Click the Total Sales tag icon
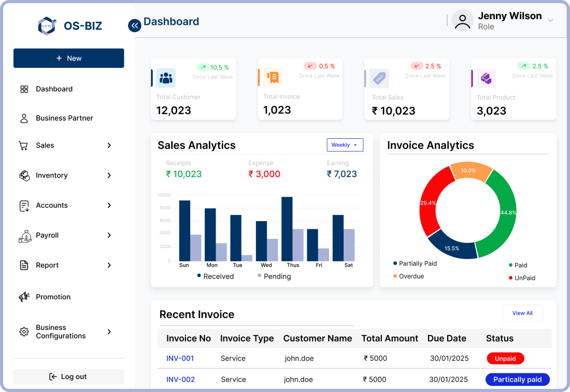The height and width of the screenshot is (392, 570). (x=379, y=78)
